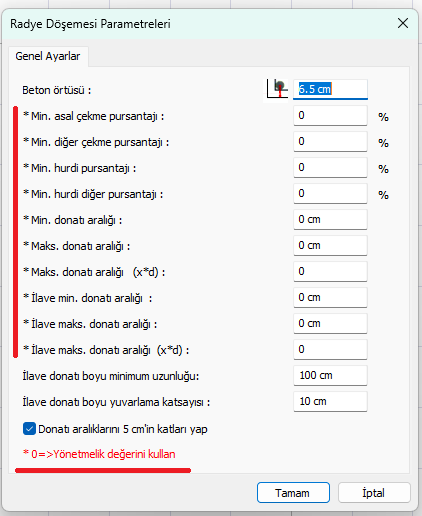
Task: Cancel with the İptal button
Action: point(374,493)
